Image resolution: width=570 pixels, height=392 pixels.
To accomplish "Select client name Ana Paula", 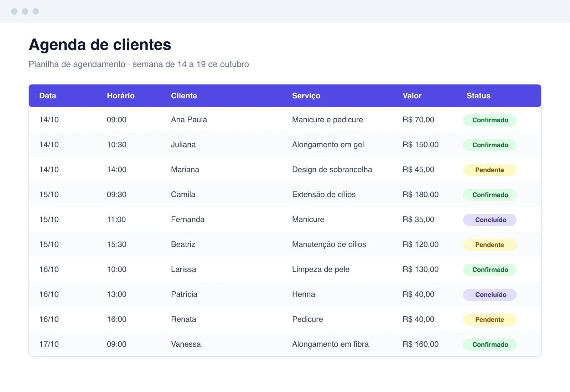I will pos(189,120).
